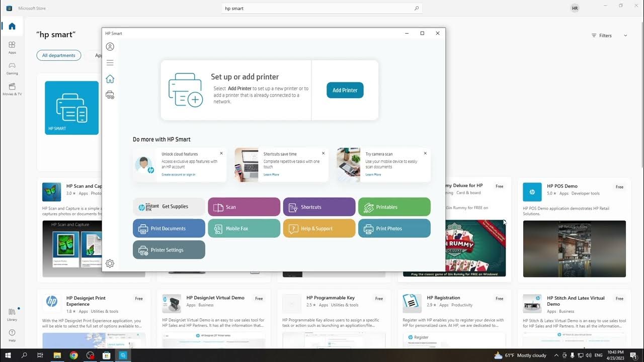Dismiss the Shortcuts save time card
The height and width of the screenshot is (362, 644).
[x=324, y=153]
